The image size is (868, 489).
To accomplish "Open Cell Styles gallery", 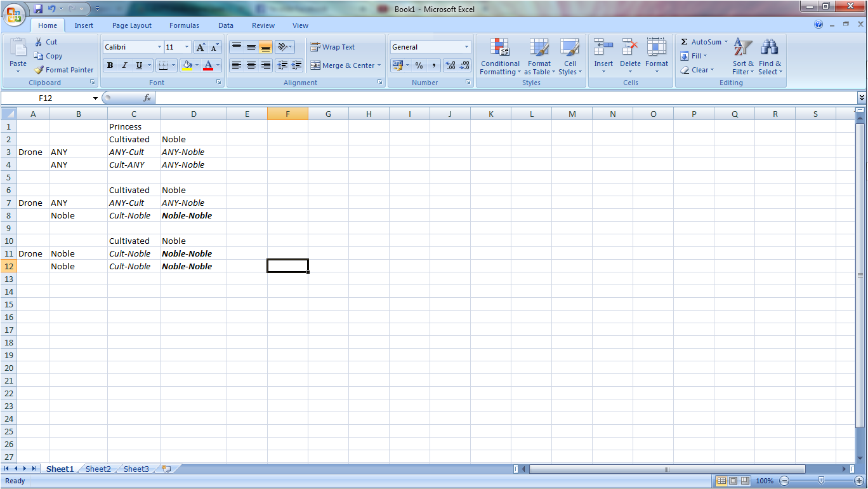I will [x=570, y=57].
